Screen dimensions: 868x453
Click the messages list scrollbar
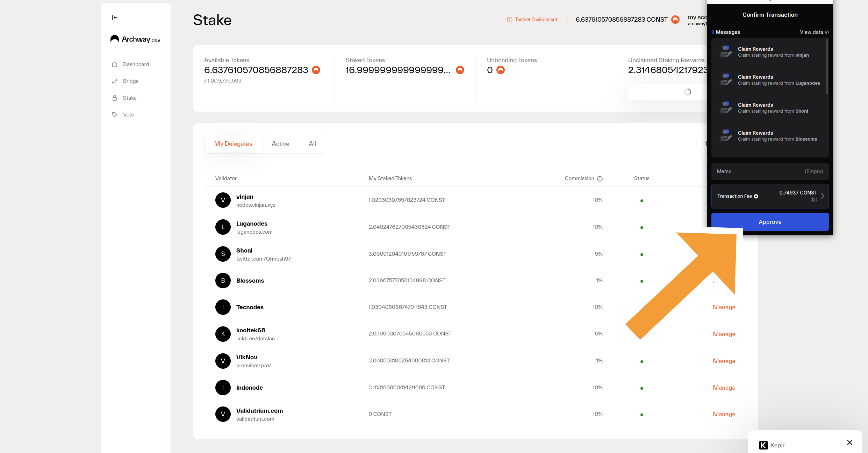(x=827, y=66)
